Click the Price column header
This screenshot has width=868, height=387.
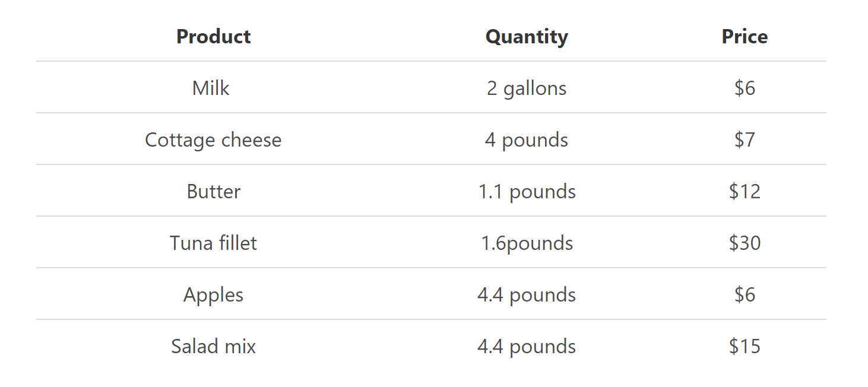[745, 37]
